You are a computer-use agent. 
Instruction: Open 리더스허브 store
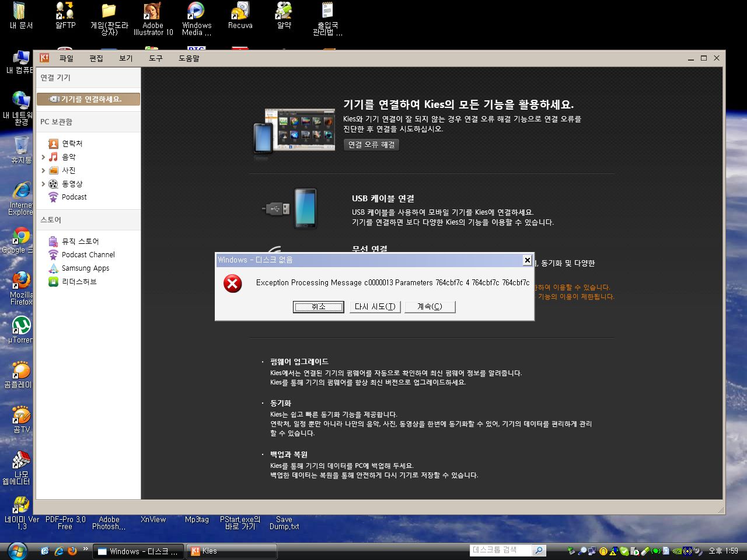pyautogui.click(x=79, y=282)
